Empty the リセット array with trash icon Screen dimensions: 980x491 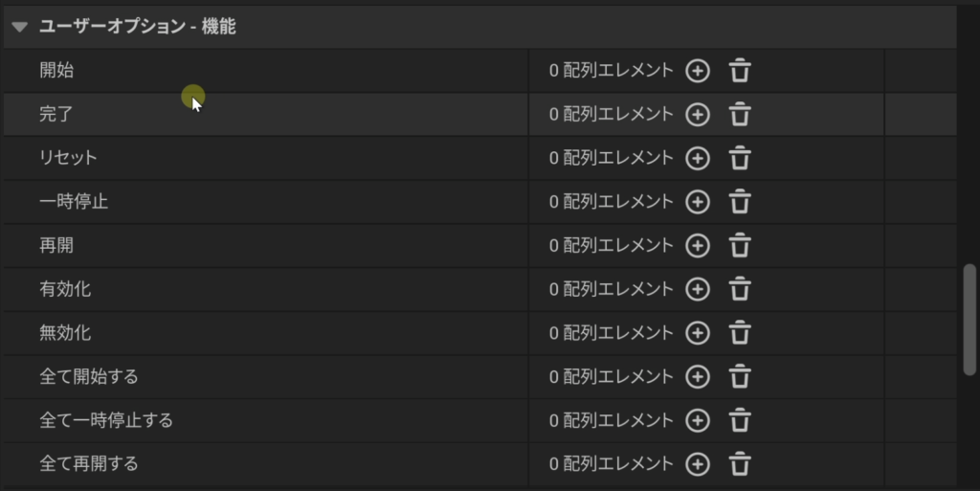(740, 158)
